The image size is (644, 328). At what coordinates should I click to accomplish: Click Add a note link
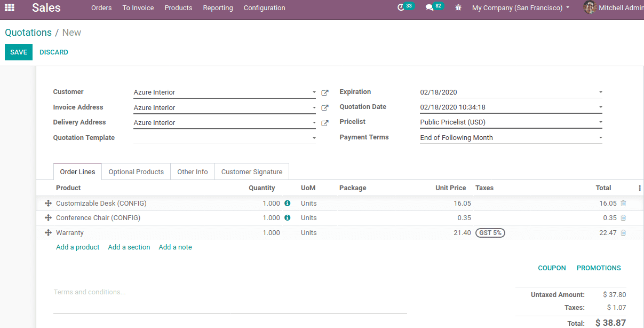point(175,247)
